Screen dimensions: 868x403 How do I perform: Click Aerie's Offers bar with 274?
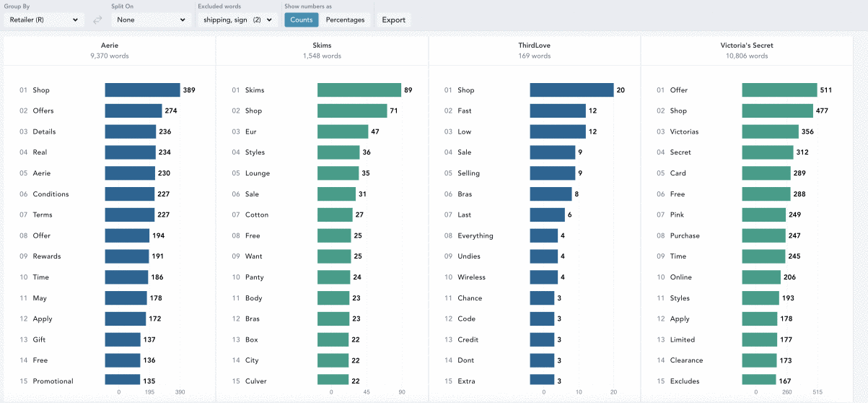coord(133,110)
